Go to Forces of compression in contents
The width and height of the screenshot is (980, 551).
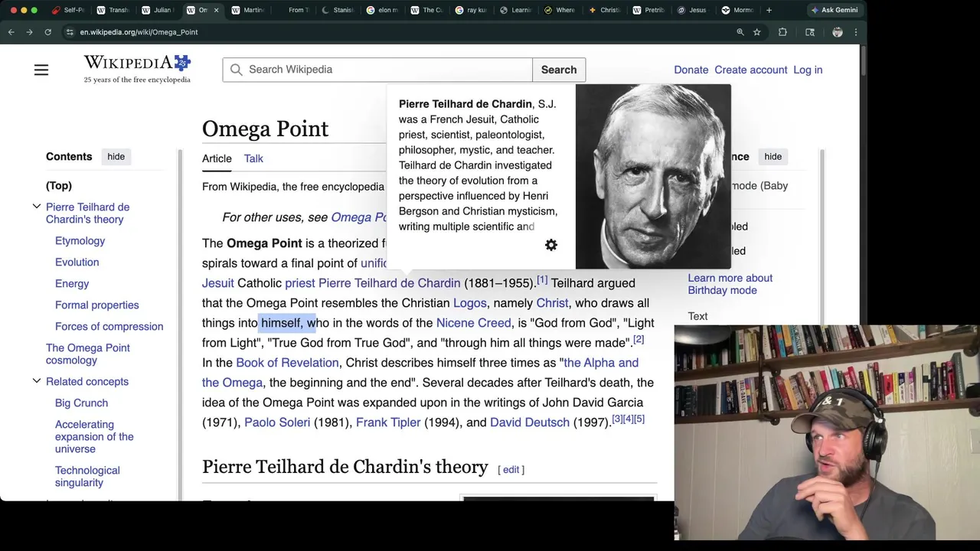[x=109, y=326]
